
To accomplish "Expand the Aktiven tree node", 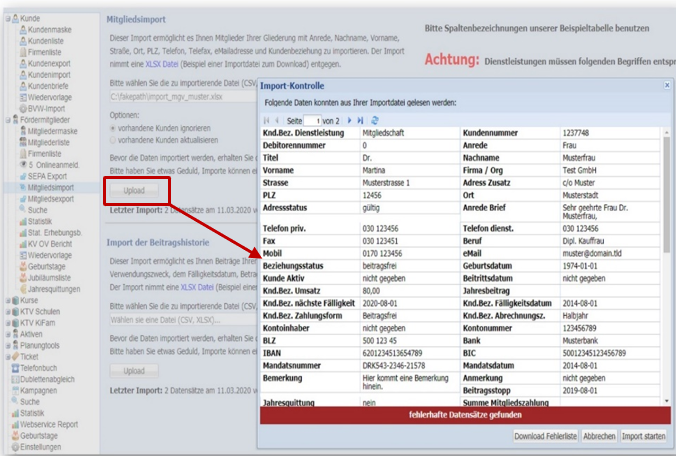I will point(8,334).
